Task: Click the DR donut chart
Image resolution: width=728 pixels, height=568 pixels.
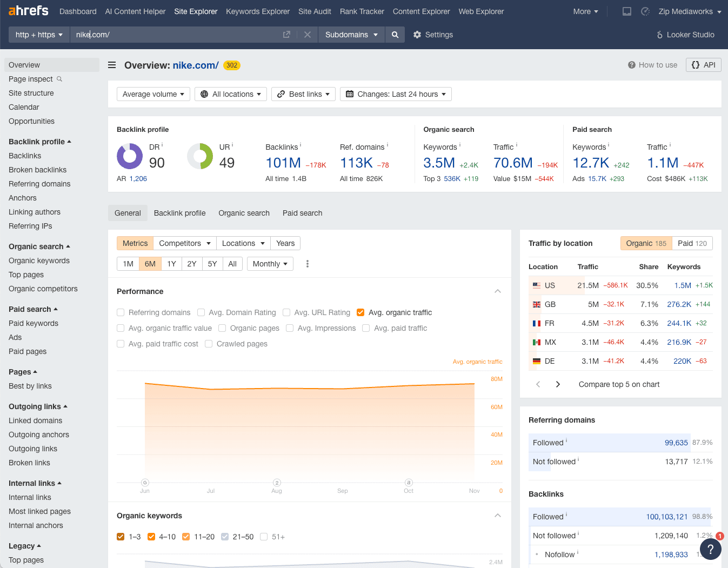Action: coord(130,156)
